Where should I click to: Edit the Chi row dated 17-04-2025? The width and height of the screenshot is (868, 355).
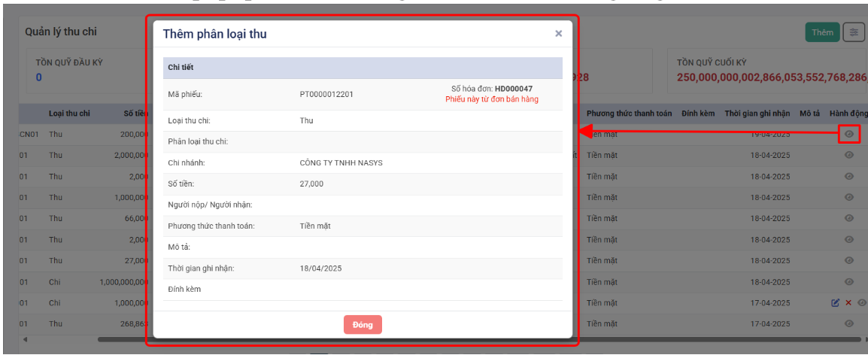point(835,303)
